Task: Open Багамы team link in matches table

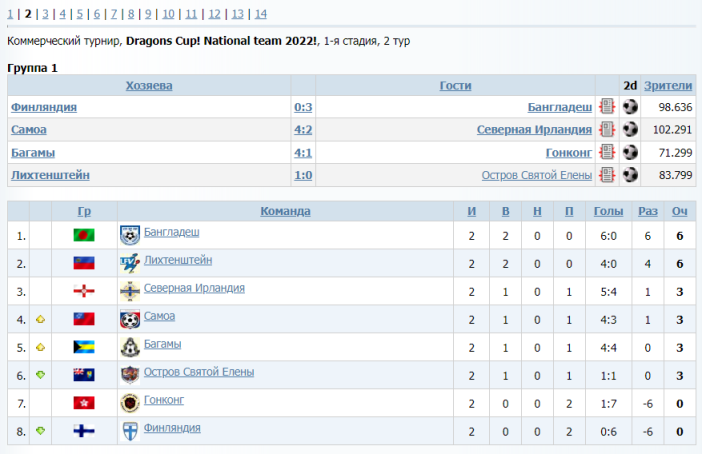Action: coord(33,153)
